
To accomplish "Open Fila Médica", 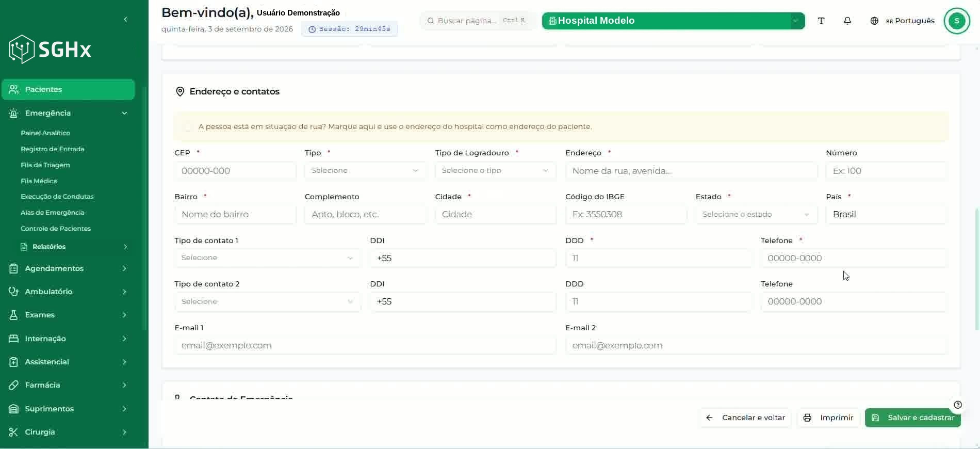I will pyautogui.click(x=39, y=181).
